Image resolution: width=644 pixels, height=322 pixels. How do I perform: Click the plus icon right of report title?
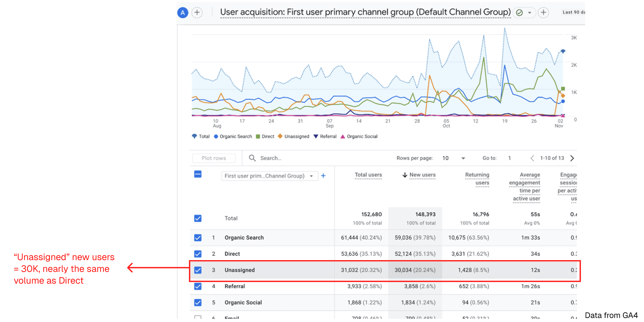click(x=543, y=12)
